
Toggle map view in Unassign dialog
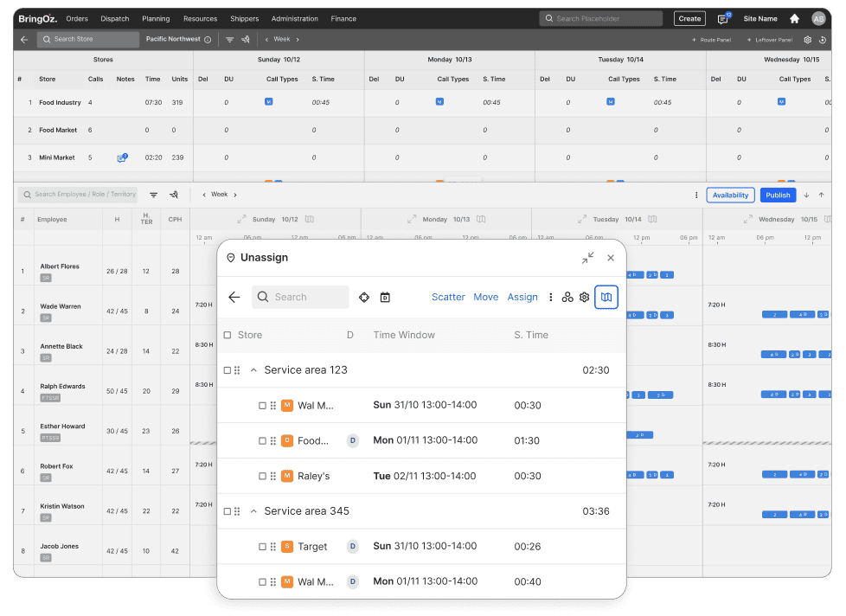[x=606, y=298]
